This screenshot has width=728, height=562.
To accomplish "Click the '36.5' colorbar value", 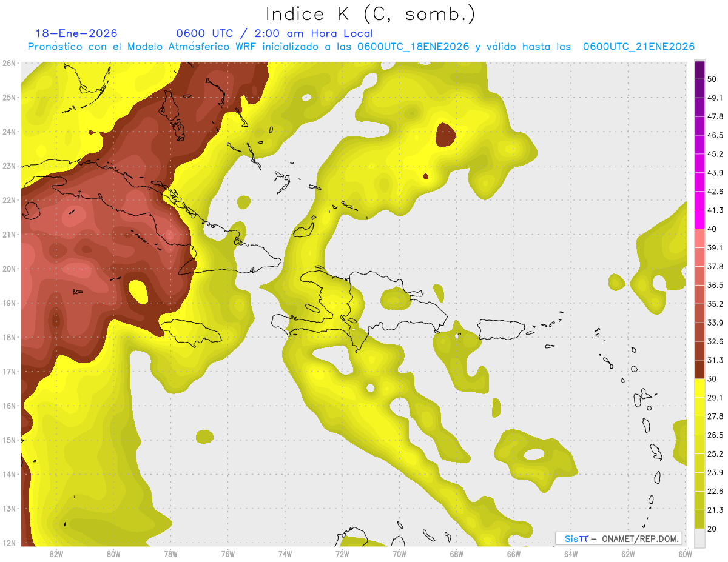I will tap(715, 285).
